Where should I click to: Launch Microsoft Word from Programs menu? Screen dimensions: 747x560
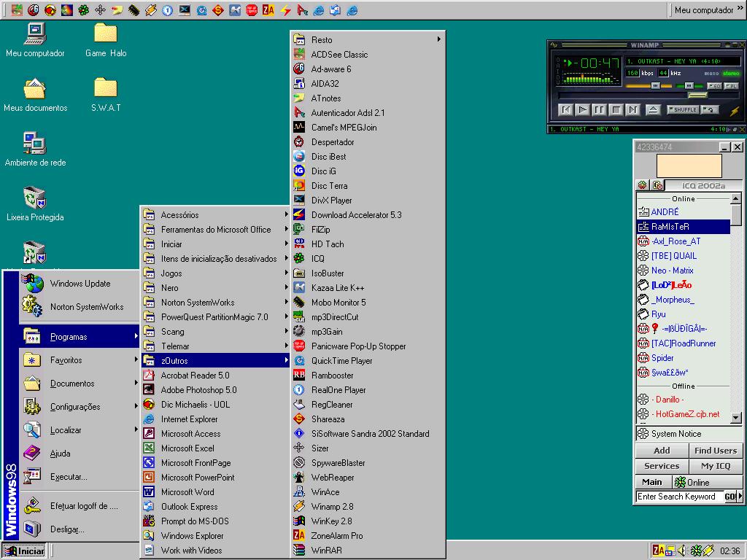pyautogui.click(x=215, y=492)
